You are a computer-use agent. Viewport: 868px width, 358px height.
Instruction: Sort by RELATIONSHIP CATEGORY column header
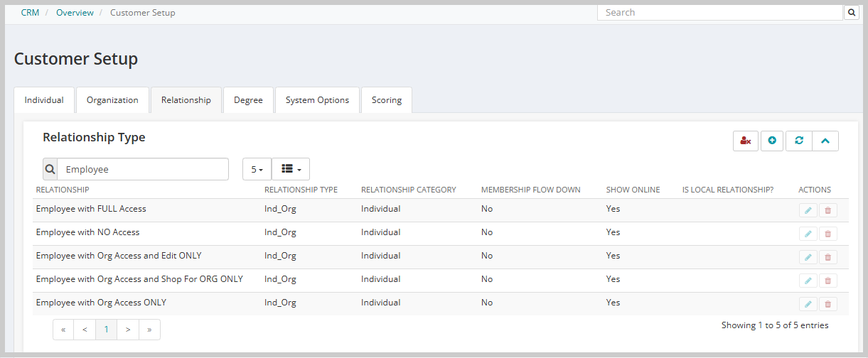click(409, 190)
